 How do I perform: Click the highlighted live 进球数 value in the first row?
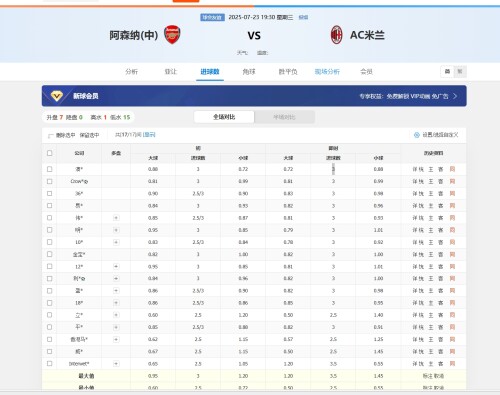click(x=333, y=169)
